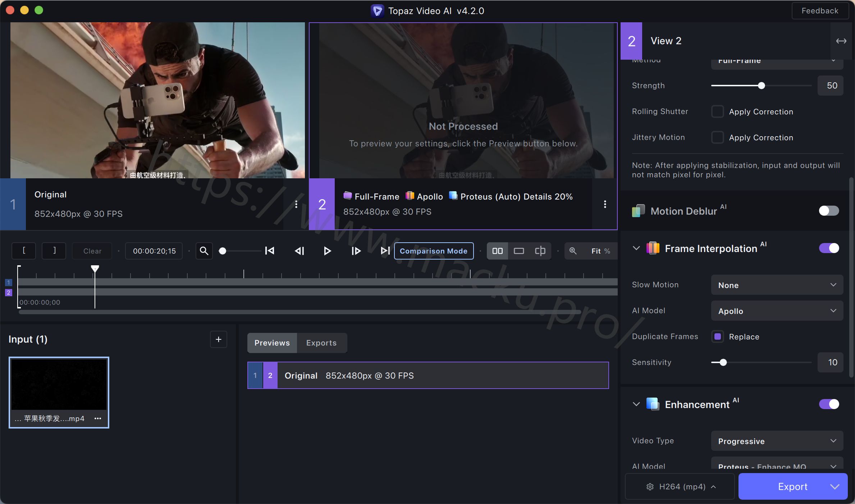Uncheck Duplicate Frames Replace checkbox
This screenshot has width=855, height=504.
point(718,336)
